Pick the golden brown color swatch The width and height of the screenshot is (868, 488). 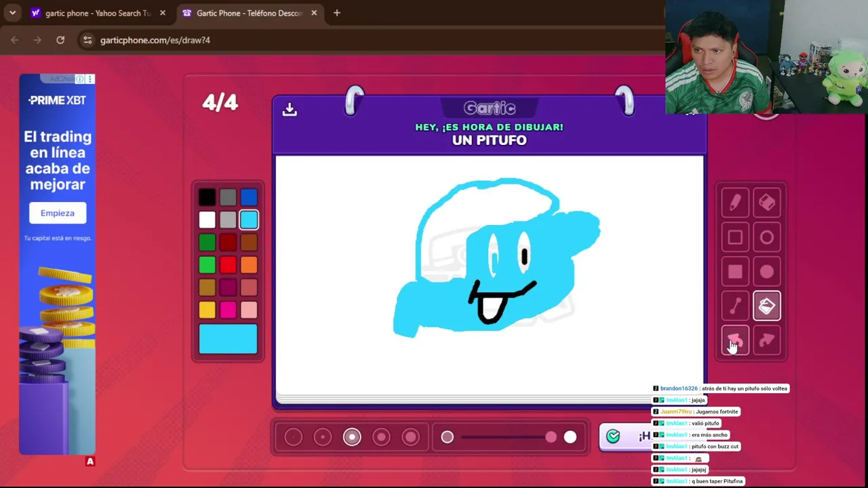[x=208, y=287]
